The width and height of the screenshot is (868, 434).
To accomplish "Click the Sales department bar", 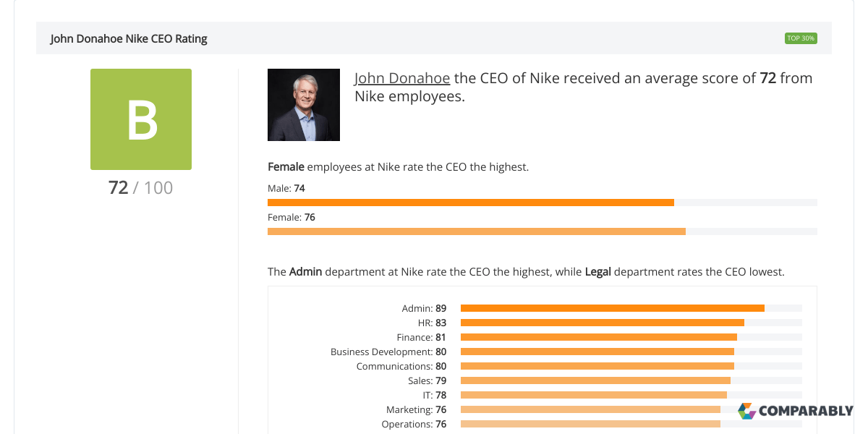I will tap(593, 380).
